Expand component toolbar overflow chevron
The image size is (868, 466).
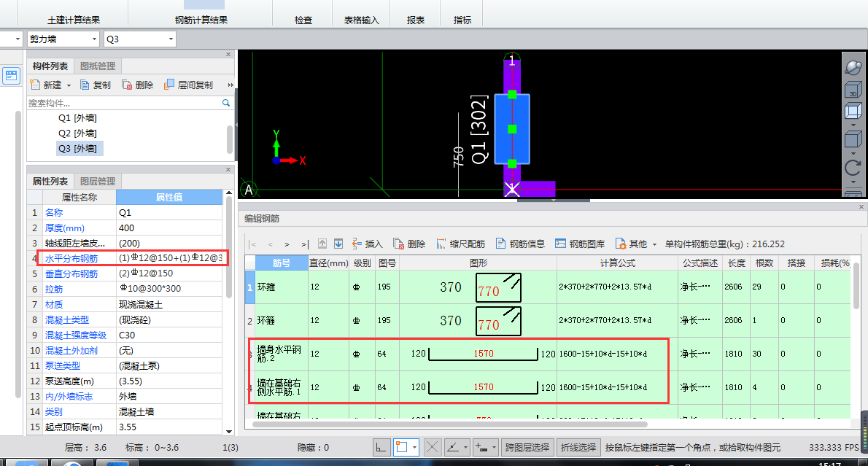coord(230,85)
